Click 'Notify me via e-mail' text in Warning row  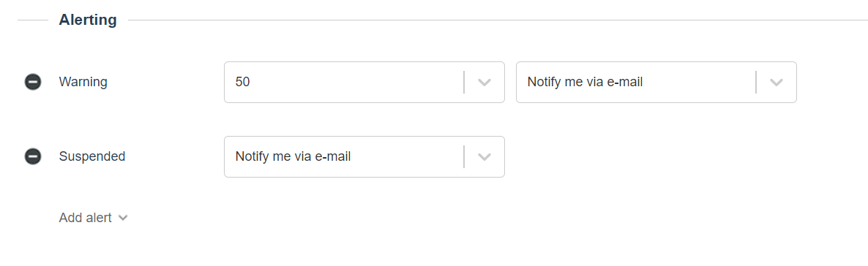585,83
